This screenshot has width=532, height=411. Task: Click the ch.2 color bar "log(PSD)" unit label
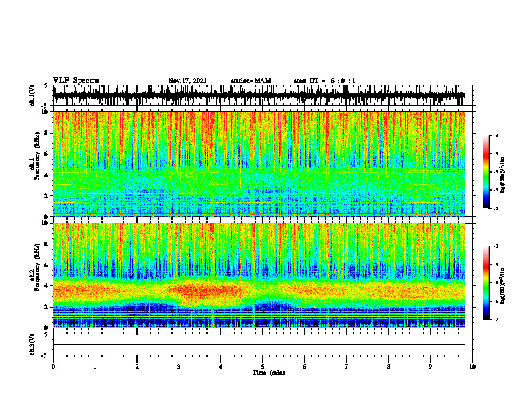(x=503, y=285)
